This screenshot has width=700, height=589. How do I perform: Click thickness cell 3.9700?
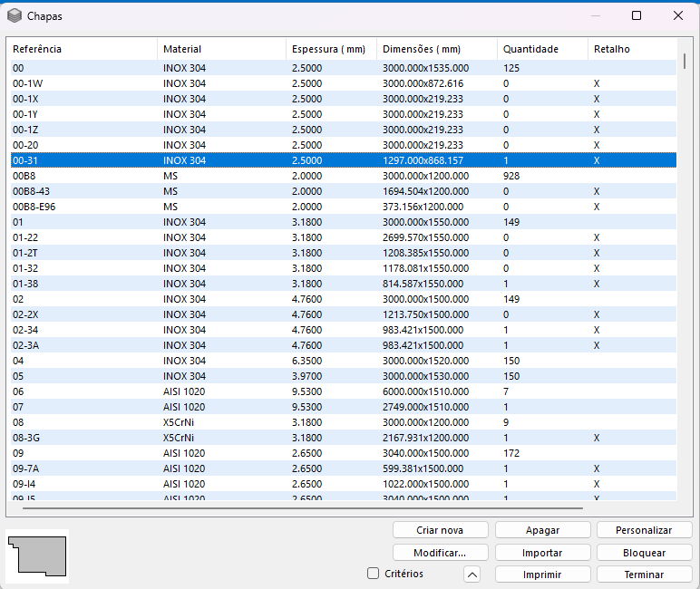tap(306, 376)
